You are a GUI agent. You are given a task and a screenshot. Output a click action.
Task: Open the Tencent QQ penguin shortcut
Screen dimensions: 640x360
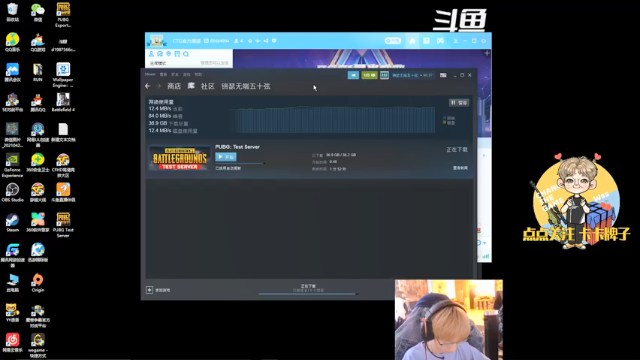coord(38,102)
